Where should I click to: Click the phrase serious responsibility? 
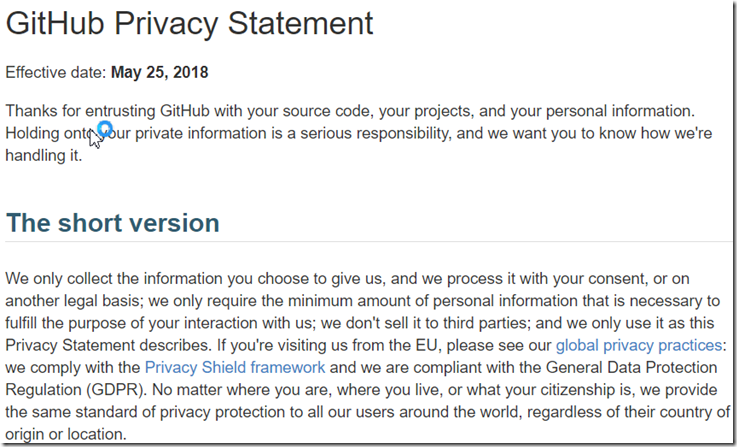[375, 133]
